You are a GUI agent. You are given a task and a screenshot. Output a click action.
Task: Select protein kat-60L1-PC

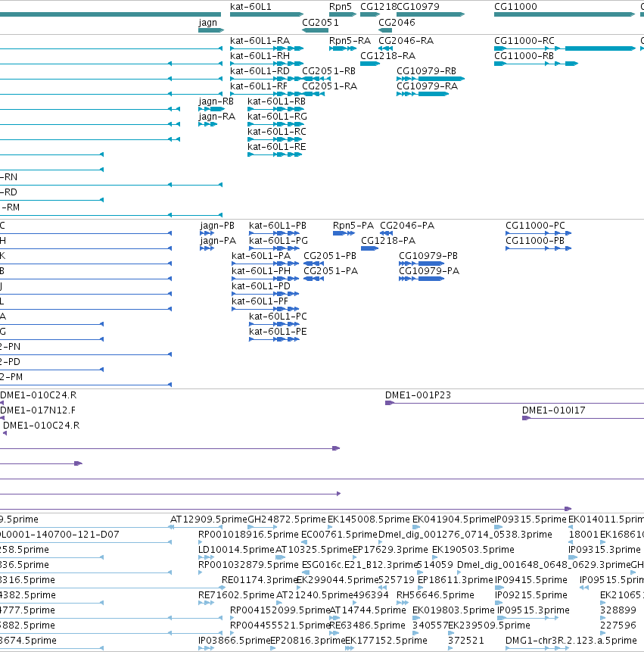click(274, 324)
